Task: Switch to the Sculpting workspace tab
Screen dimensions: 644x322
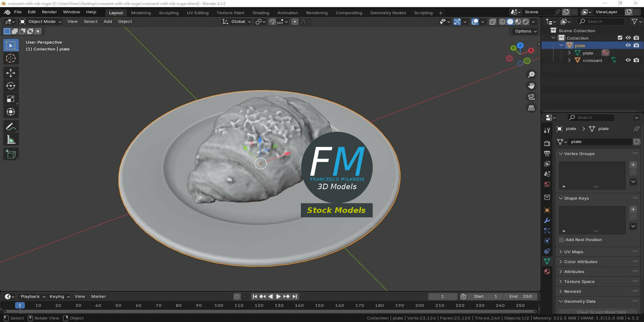Action: (169, 13)
